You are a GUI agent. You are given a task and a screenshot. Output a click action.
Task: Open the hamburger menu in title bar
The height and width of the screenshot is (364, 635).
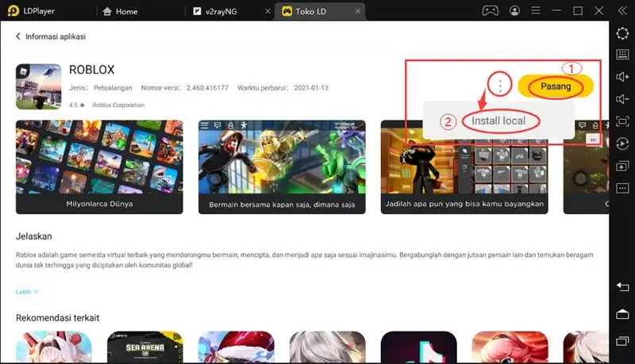536,10
